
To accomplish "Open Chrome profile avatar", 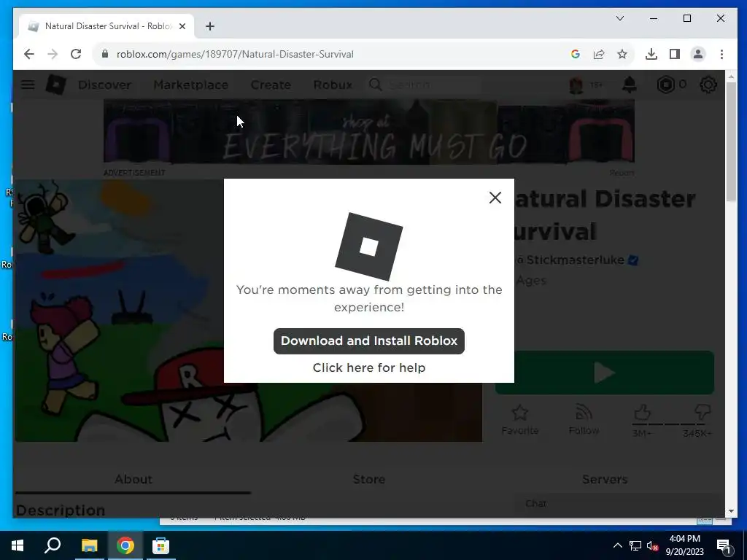I will coord(698,54).
